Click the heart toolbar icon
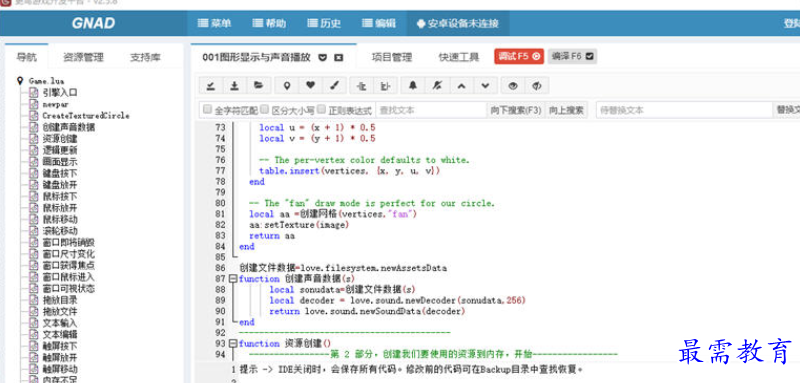800x383 pixels. 310,86
